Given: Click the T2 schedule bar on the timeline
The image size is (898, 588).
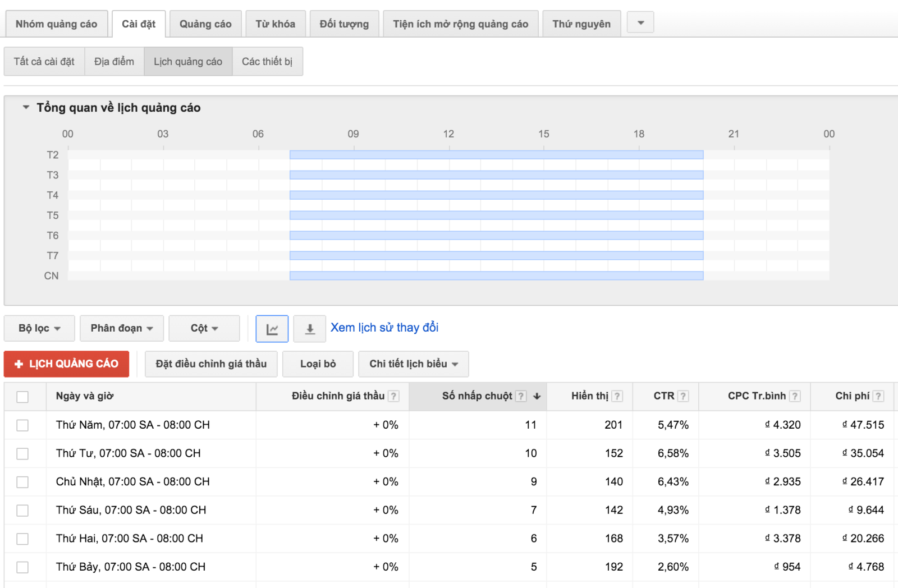Looking at the screenshot, I should pos(496,154).
